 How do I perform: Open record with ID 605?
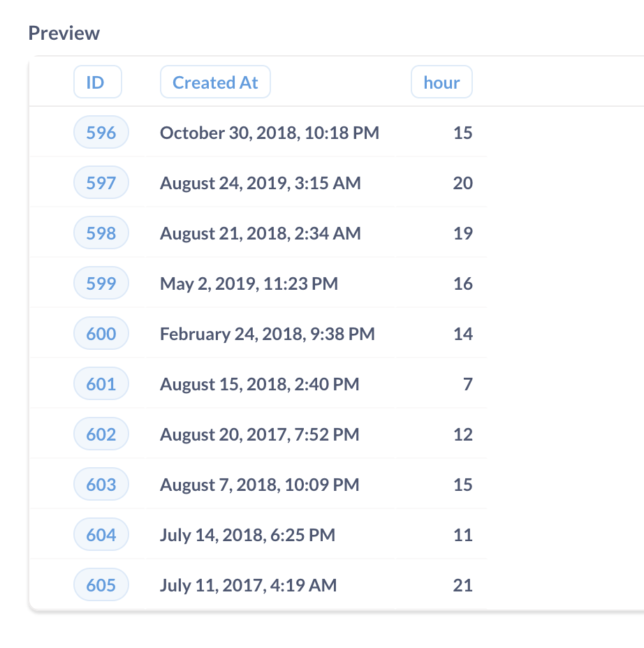pos(101,584)
